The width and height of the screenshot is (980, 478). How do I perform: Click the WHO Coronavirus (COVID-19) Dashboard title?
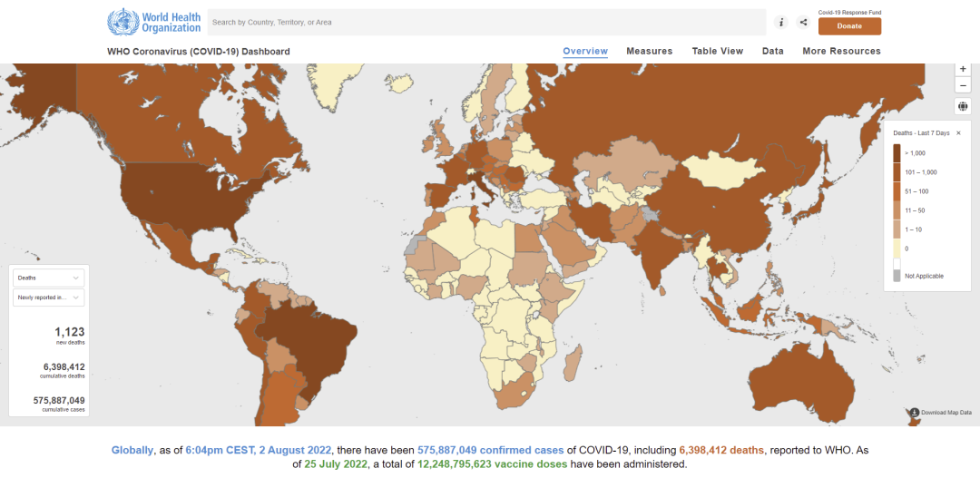click(199, 52)
